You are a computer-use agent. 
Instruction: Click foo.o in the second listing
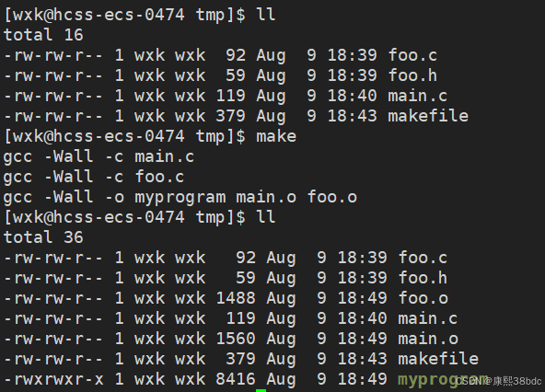pyautogui.click(x=423, y=298)
